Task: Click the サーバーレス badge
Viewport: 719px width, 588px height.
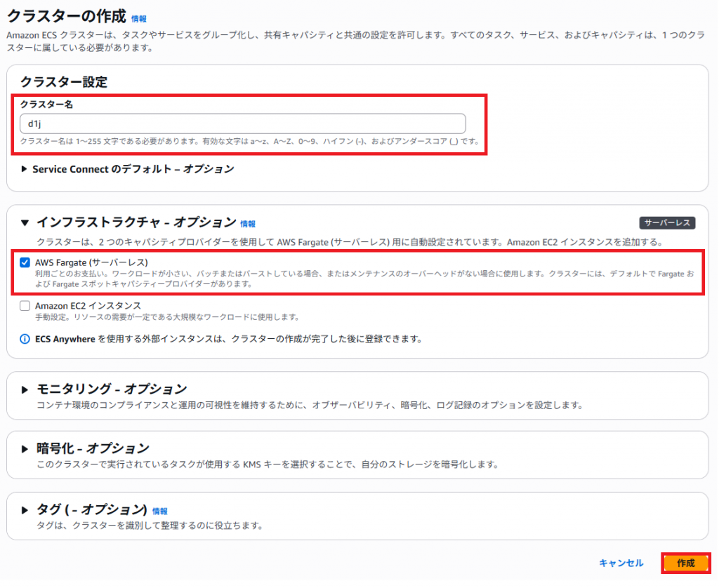Action: point(666,223)
